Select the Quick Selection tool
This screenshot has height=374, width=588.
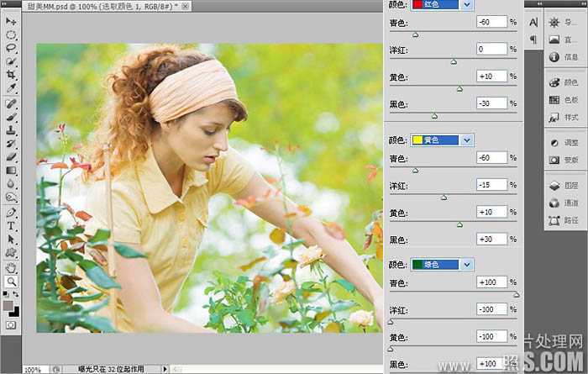(x=11, y=61)
